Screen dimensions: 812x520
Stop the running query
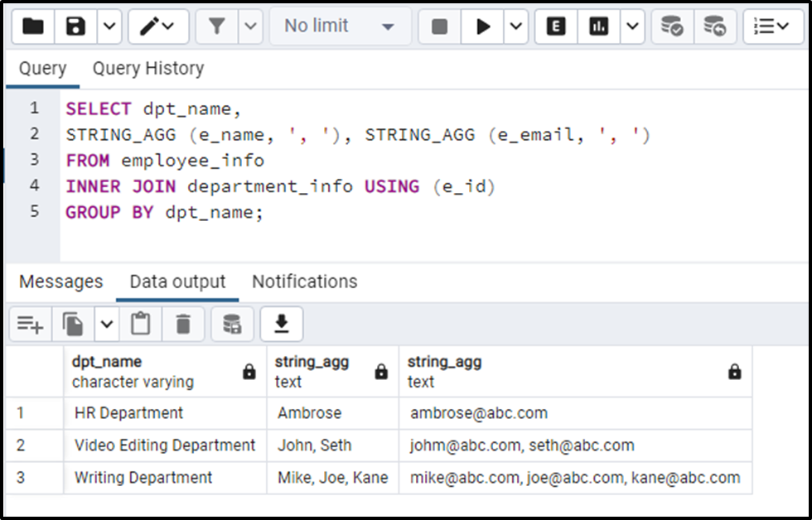click(x=438, y=26)
